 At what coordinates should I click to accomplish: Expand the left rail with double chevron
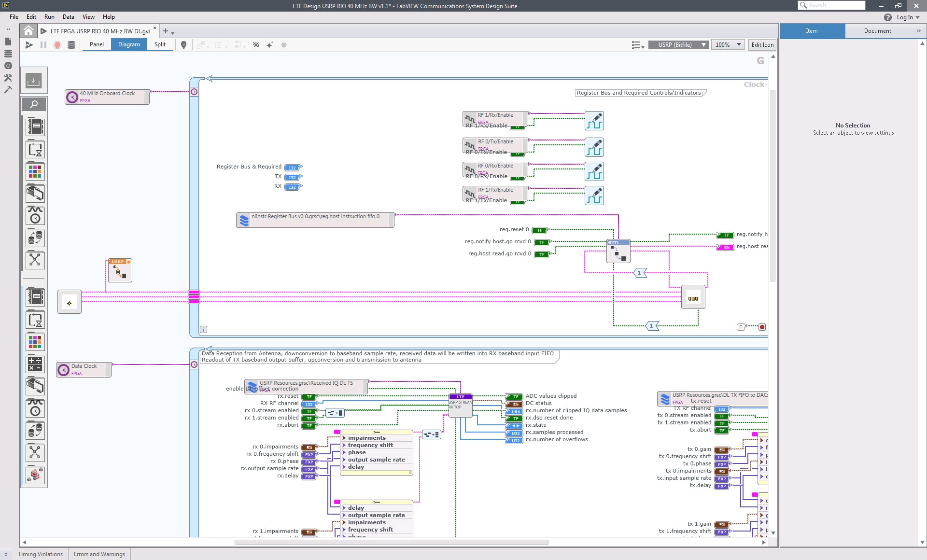(x=8, y=29)
